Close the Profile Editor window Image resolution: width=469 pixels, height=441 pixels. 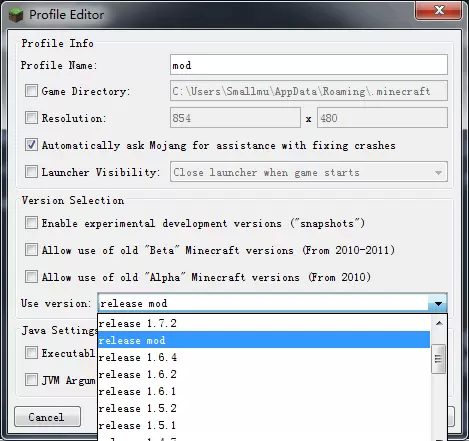[439, 11]
